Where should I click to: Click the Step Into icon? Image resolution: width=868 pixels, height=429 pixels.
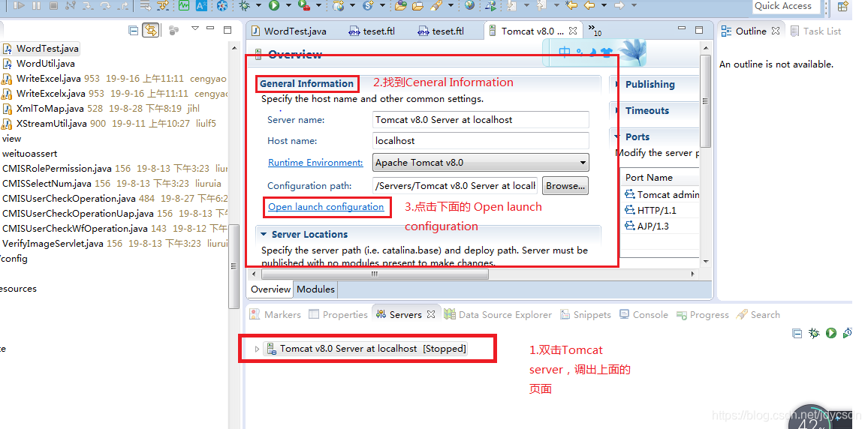tap(88, 5)
